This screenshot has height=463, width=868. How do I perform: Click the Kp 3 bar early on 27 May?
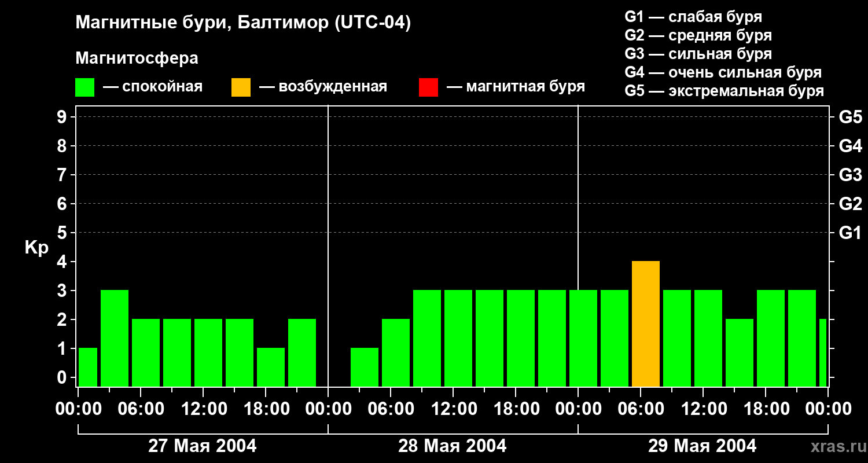[115, 339]
